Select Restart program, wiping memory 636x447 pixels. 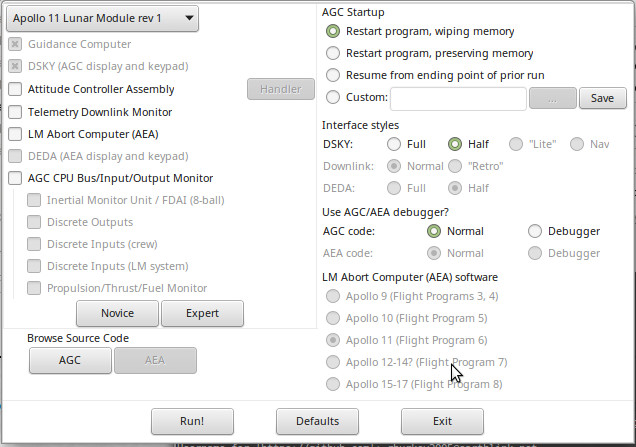point(333,32)
